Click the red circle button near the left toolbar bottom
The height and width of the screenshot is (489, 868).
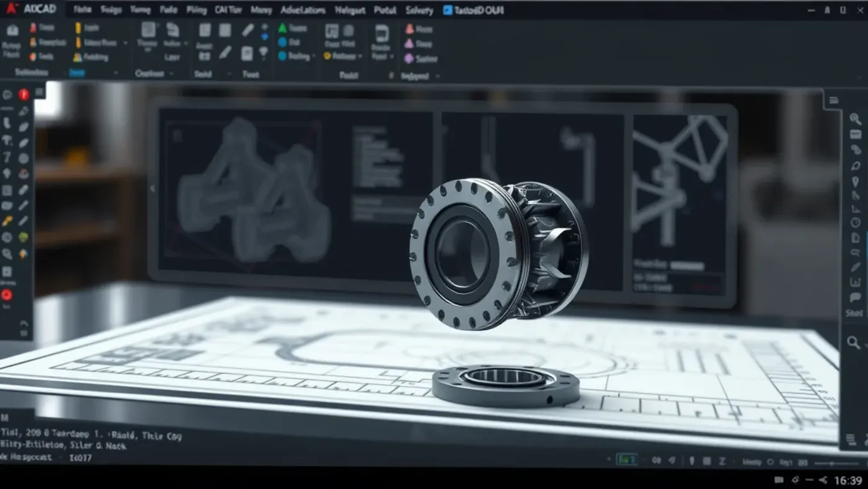pyautogui.click(x=7, y=295)
